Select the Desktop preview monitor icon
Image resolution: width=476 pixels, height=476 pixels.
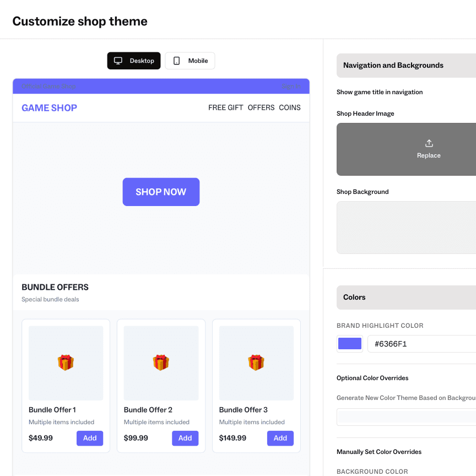point(118,61)
